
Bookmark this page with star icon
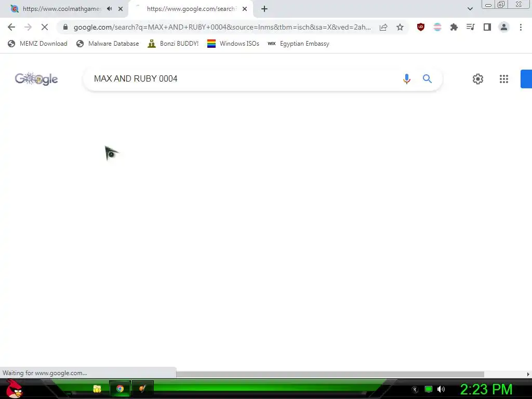(x=400, y=27)
